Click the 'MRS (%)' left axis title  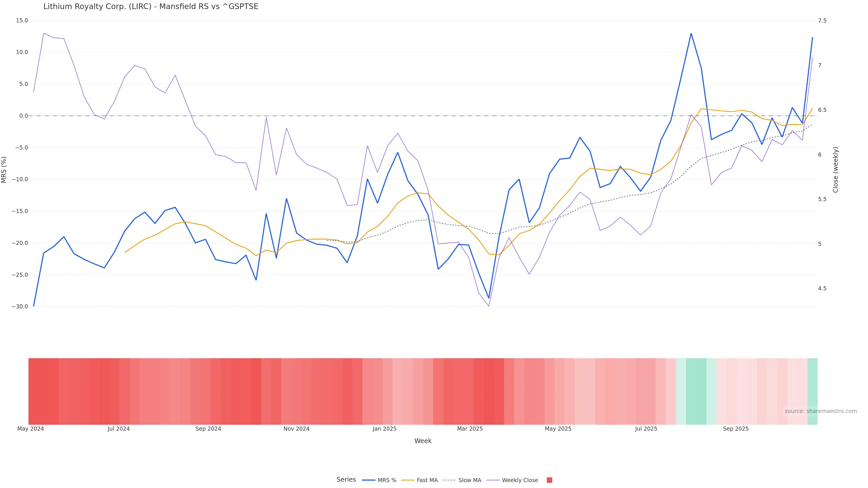coord(4,169)
